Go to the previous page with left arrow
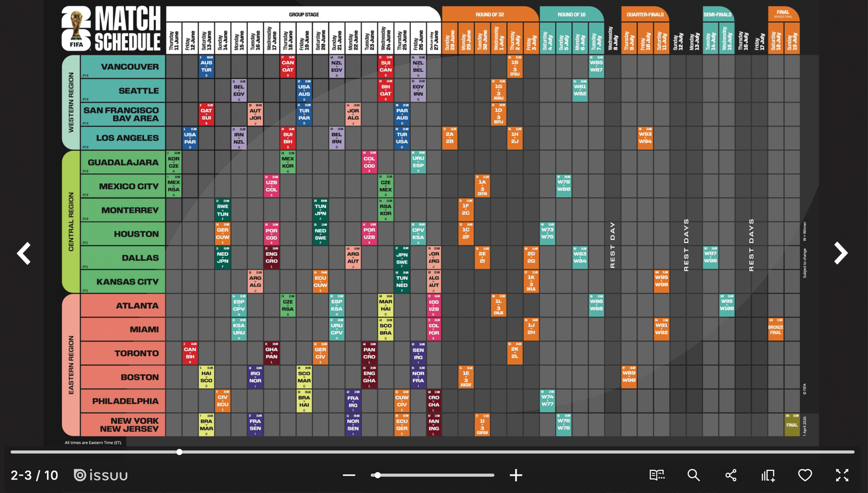The image size is (868, 493). [x=24, y=253]
